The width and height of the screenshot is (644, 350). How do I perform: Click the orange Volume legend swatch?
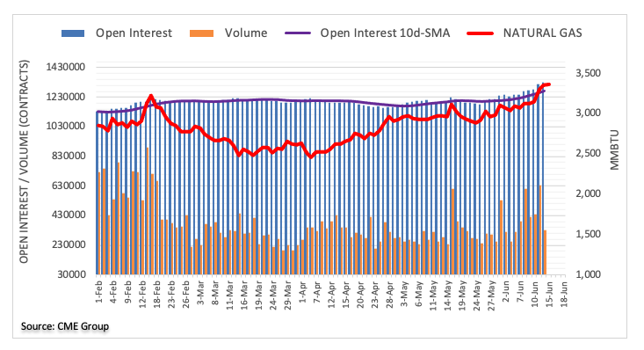[x=202, y=33]
